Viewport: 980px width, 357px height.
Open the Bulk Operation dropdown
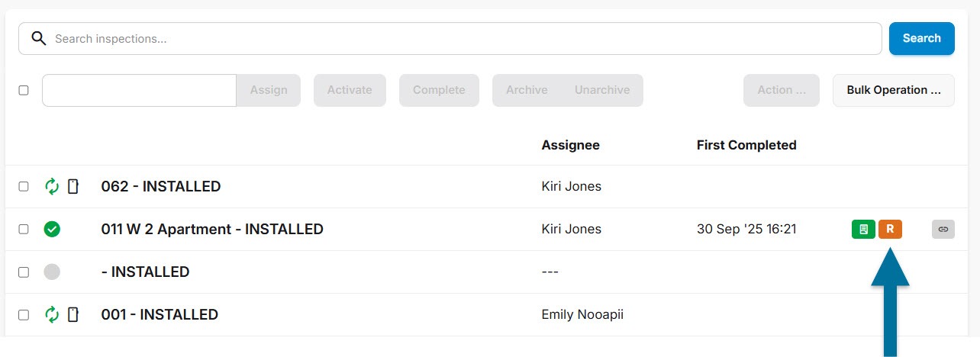tap(893, 90)
